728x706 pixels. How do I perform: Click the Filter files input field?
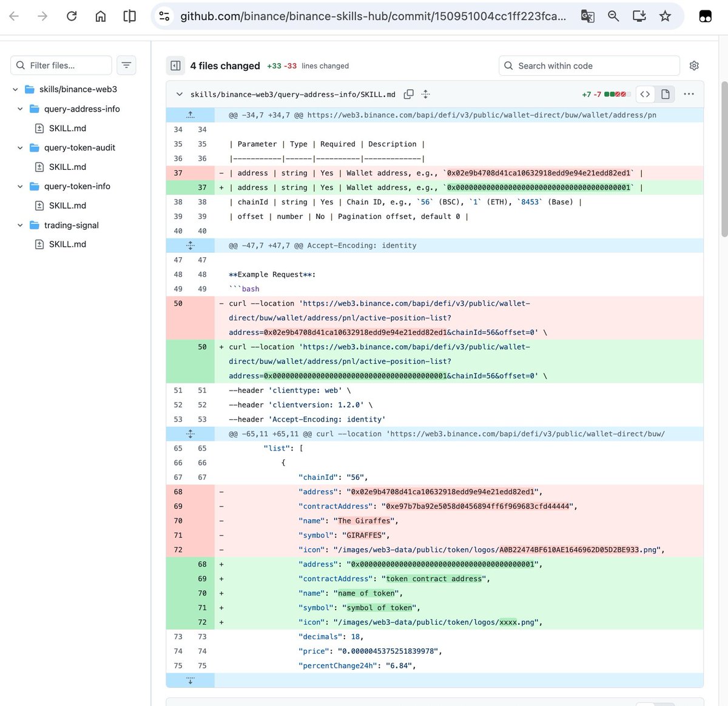(x=61, y=65)
